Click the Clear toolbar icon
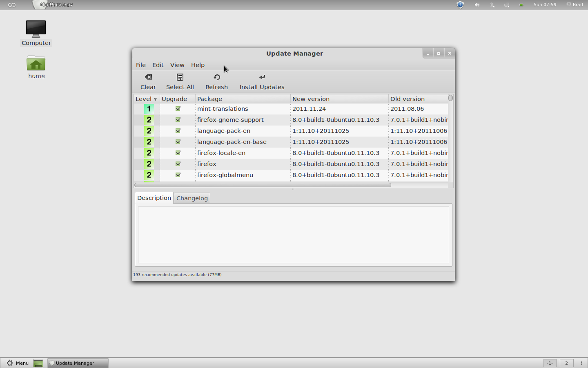 click(148, 77)
